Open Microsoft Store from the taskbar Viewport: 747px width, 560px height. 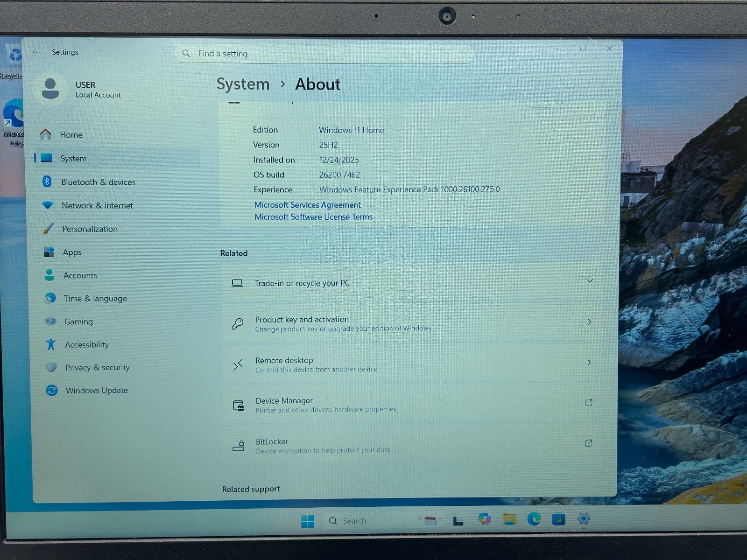(x=559, y=519)
